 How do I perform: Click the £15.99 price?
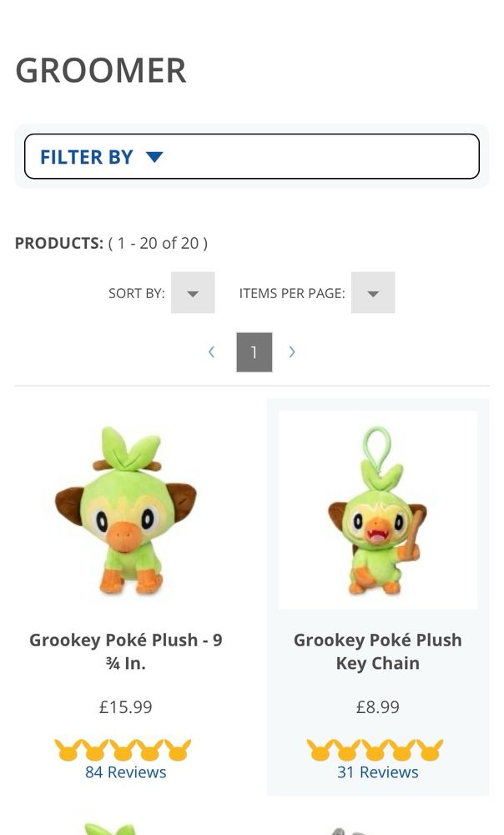point(126,707)
